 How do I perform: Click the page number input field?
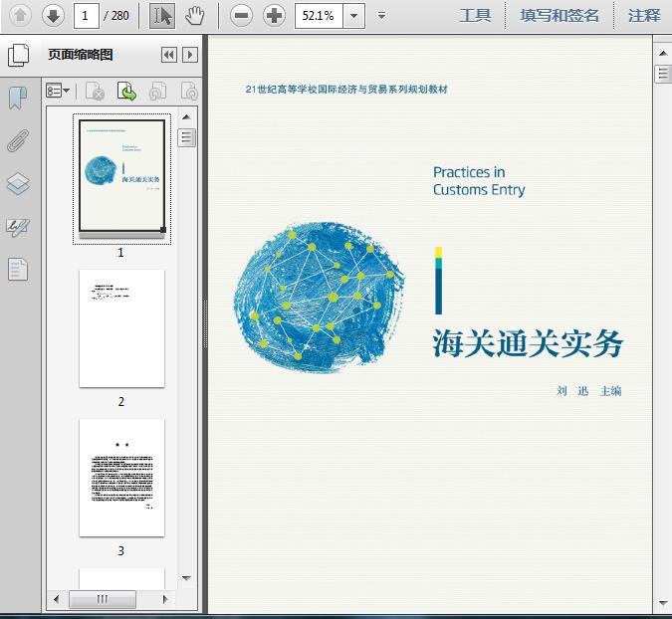coord(87,16)
